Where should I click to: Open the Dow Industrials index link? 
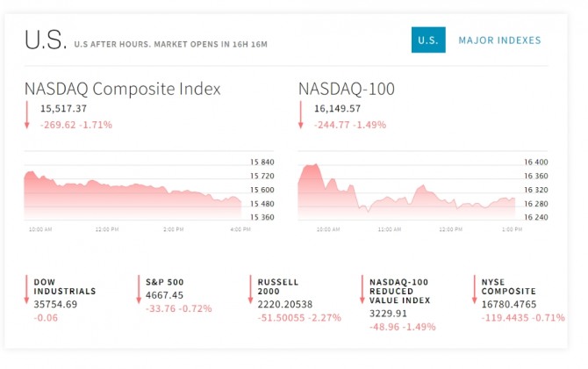tap(64, 286)
